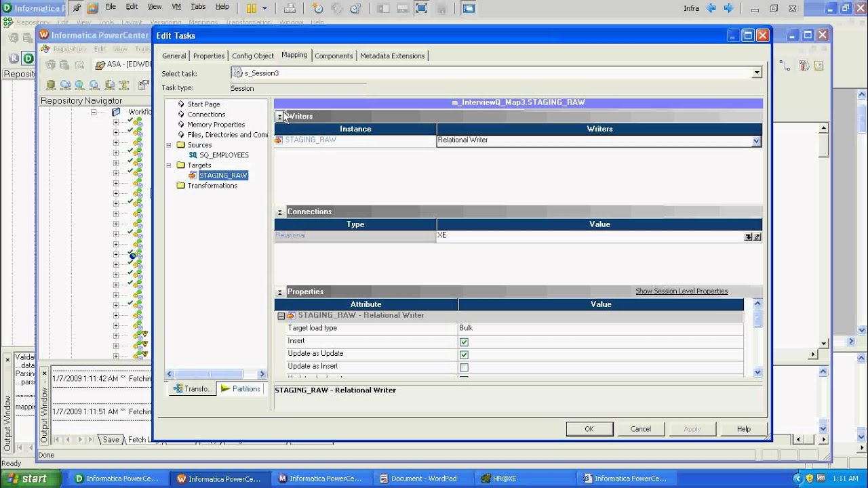Open connection browser arrow icon beside XE
The width and height of the screenshot is (868, 488).
(749, 237)
